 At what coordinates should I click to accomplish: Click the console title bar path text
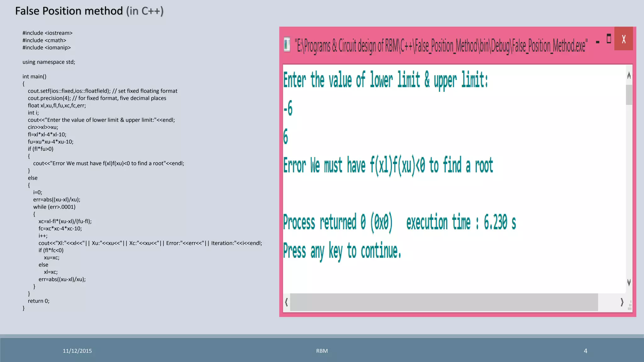click(x=441, y=46)
